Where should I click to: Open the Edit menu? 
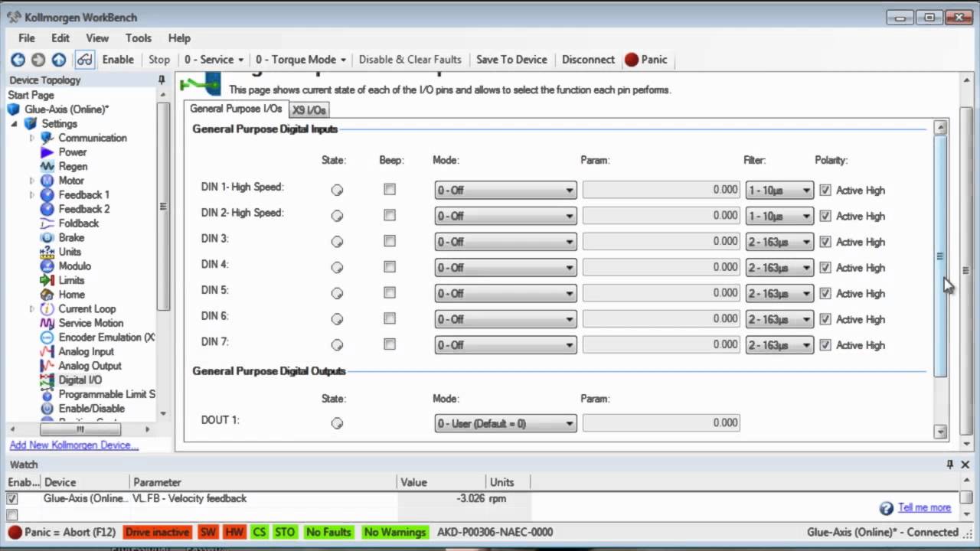60,38
